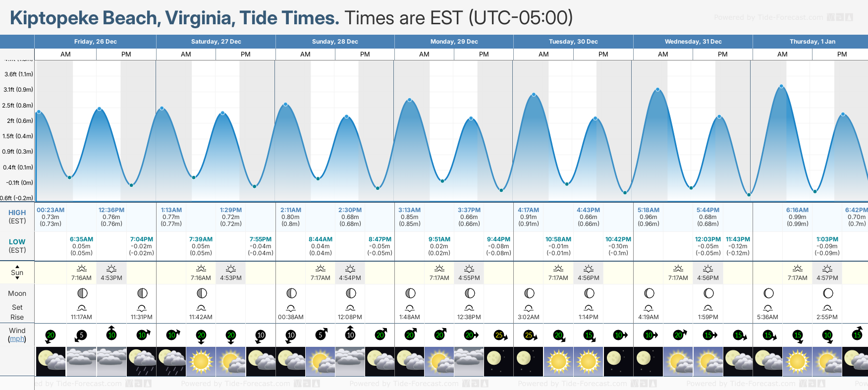Select the Friday, 26 Dec day header
Image resolution: width=868 pixels, height=390 pixels.
pyautogui.click(x=95, y=42)
